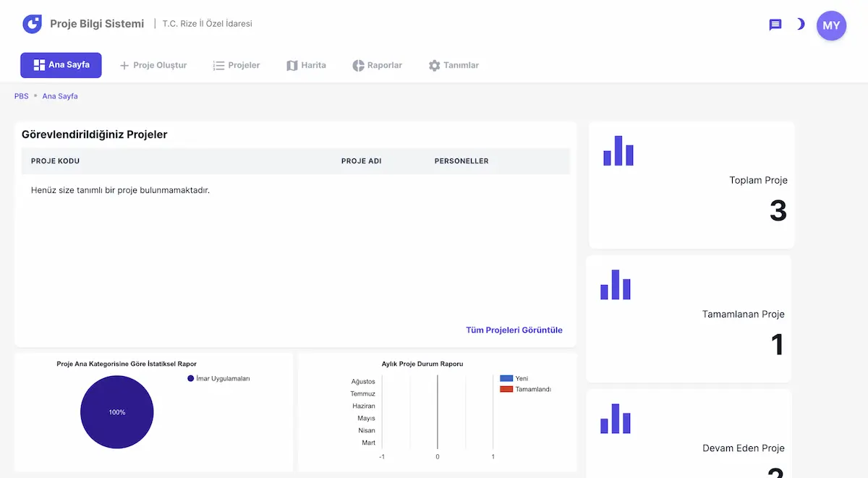Open the Proje Oluştur menu item
Image resolution: width=868 pixels, height=478 pixels.
(153, 65)
